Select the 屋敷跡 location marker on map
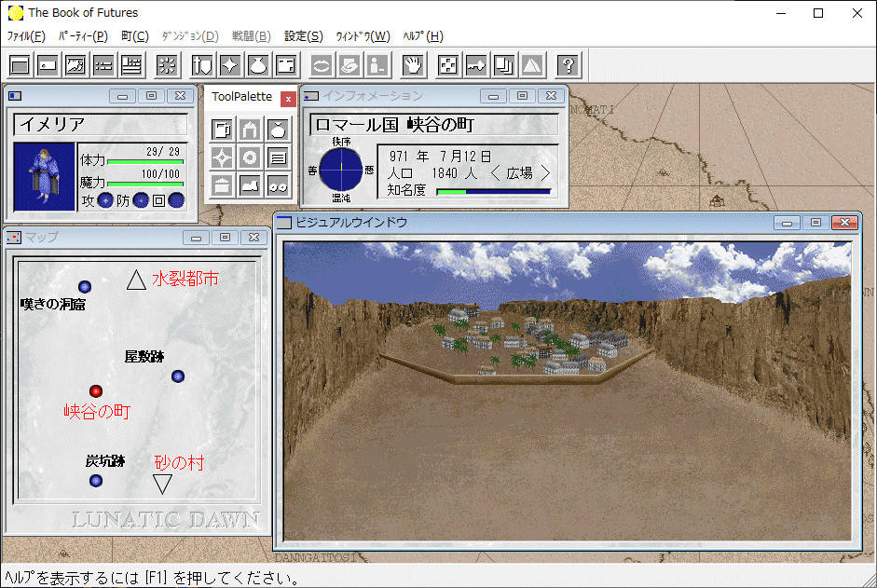Screen dimensions: 877x588 pyautogui.click(x=178, y=376)
